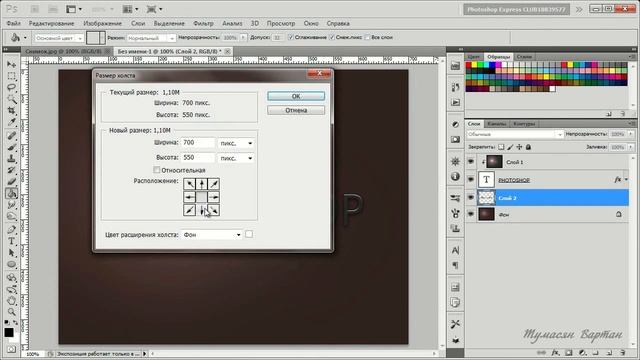This screenshot has height=360, width=640.
Task: Open the Изображение menu
Action: point(102,23)
